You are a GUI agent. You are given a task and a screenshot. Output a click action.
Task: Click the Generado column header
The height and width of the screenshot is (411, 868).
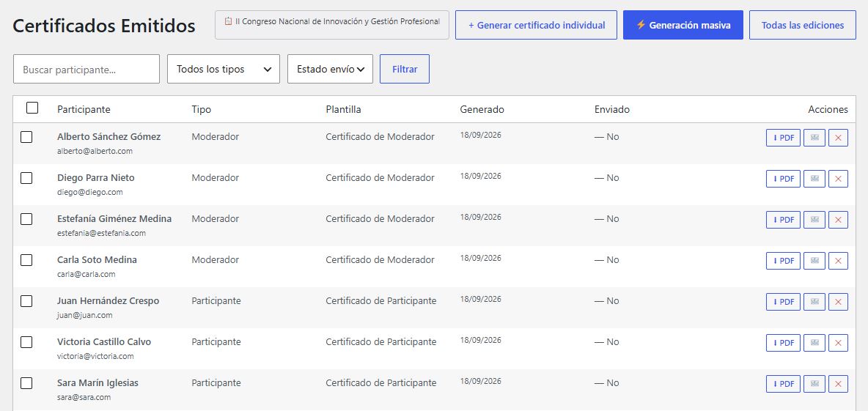point(482,109)
